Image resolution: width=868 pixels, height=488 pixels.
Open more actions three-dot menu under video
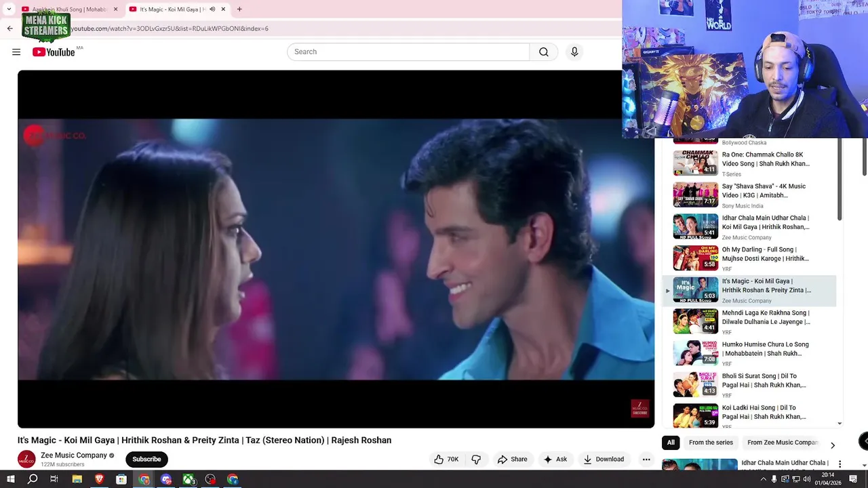coord(646,459)
